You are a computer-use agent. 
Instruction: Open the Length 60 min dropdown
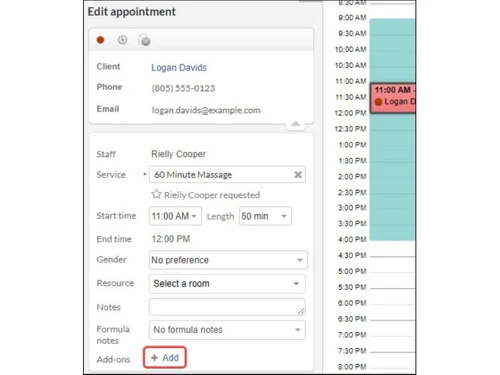(x=265, y=216)
